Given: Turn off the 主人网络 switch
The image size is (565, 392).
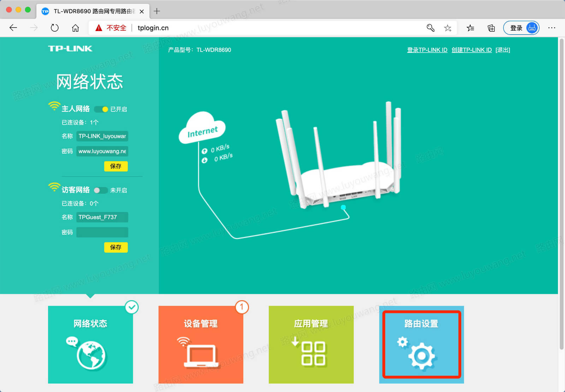Looking at the screenshot, I should point(101,109).
